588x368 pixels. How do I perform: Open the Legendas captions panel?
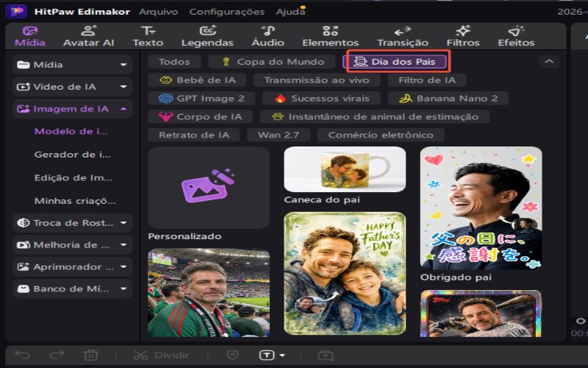click(x=207, y=36)
